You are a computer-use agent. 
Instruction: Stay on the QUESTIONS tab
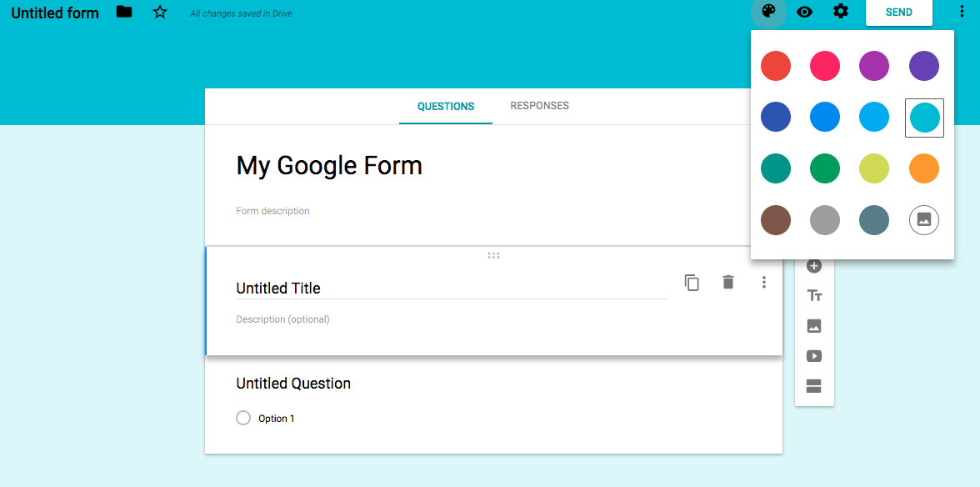tap(445, 106)
